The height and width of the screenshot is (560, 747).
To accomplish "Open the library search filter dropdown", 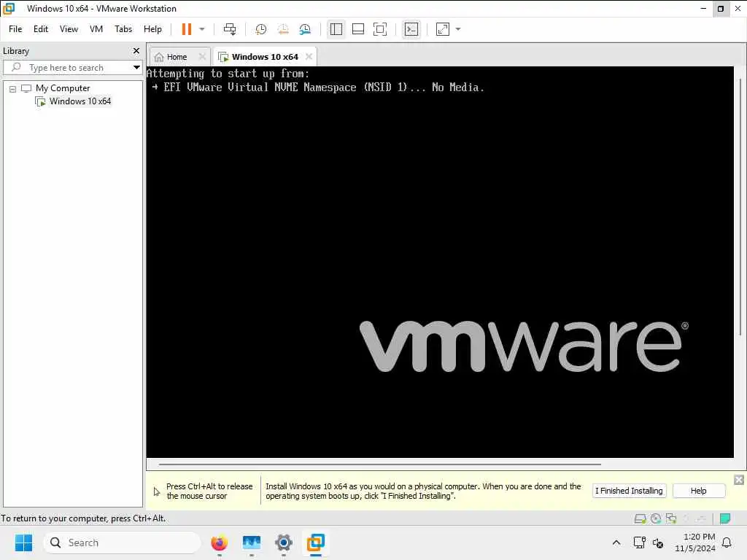I will point(136,68).
